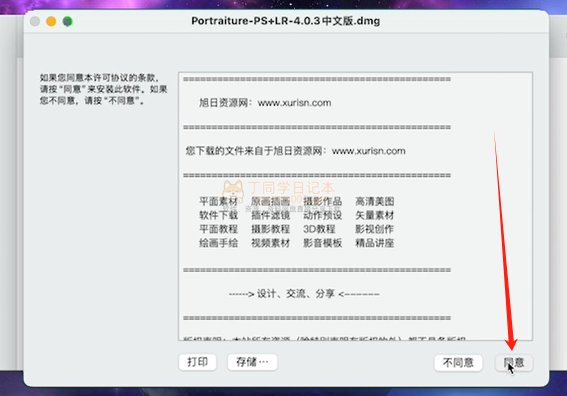Screen dimensions: 567x396
Task: Click the cat watermark logo in license text
Action: pyautogui.click(x=233, y=190)
